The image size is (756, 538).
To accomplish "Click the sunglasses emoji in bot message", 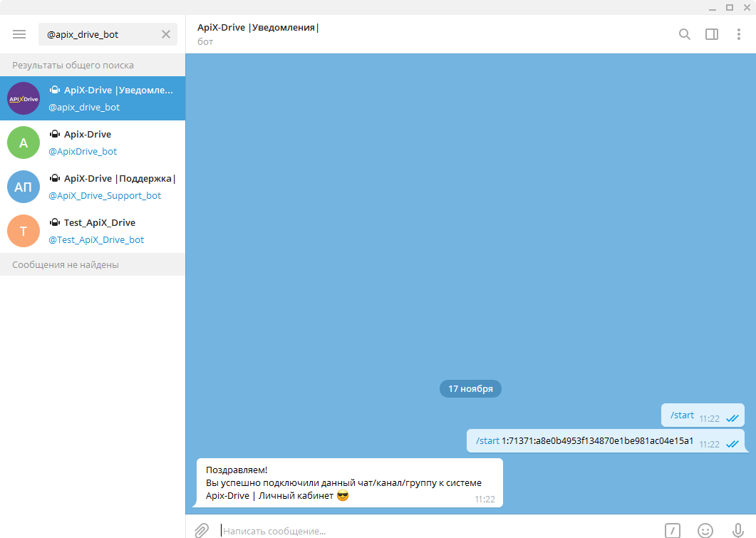I will [343, 495].
